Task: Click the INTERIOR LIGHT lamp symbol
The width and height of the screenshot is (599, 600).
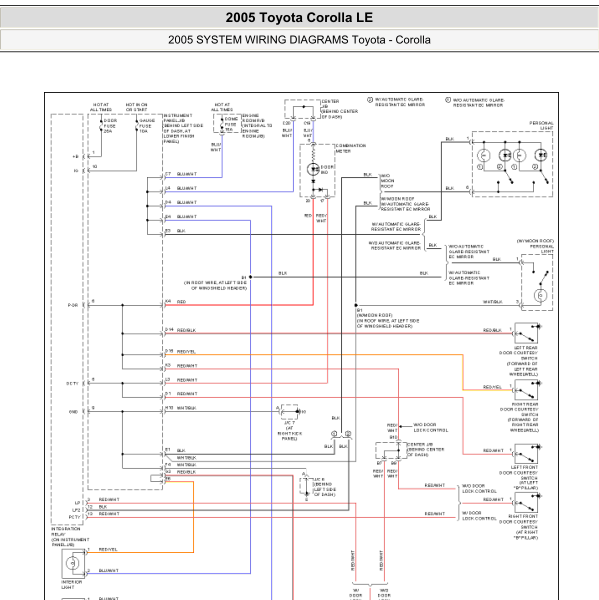Action: pyautogui.click(x=72, y=563)
